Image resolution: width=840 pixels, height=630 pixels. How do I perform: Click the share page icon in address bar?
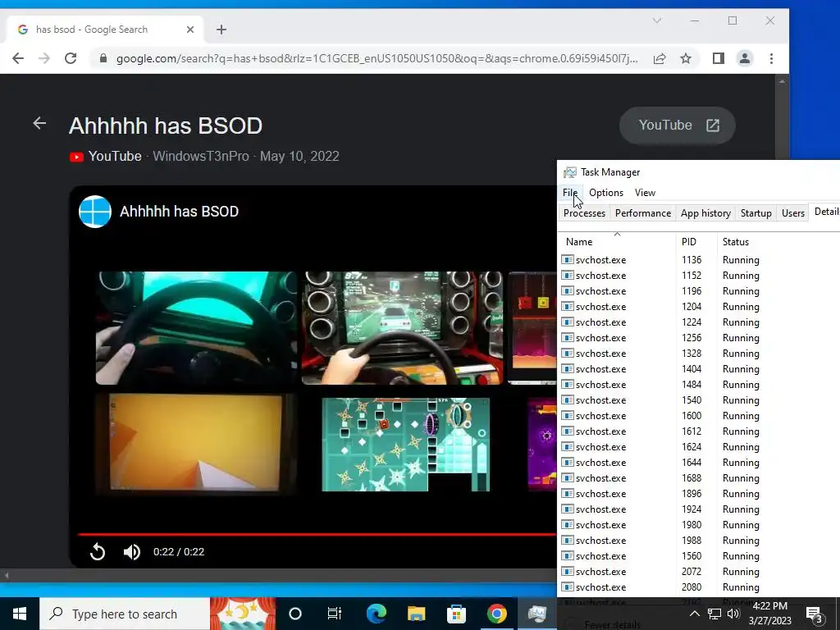pos(660,59)
